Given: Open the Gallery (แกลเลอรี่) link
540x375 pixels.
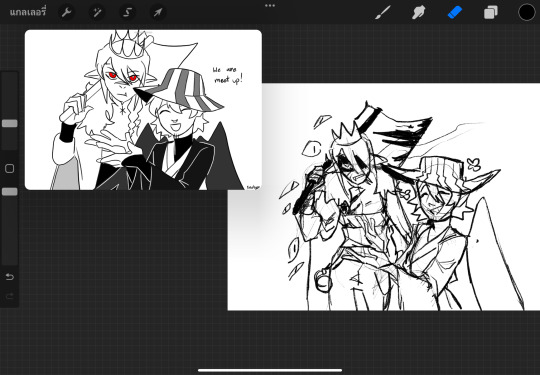Looking at the screenshot, I should tap(28, 13).
